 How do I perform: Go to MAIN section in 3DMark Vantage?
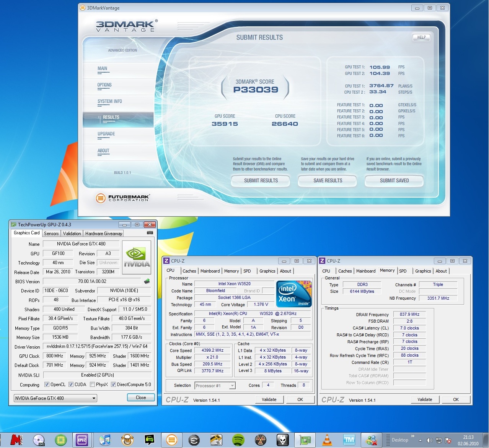(x=103, y=69)
